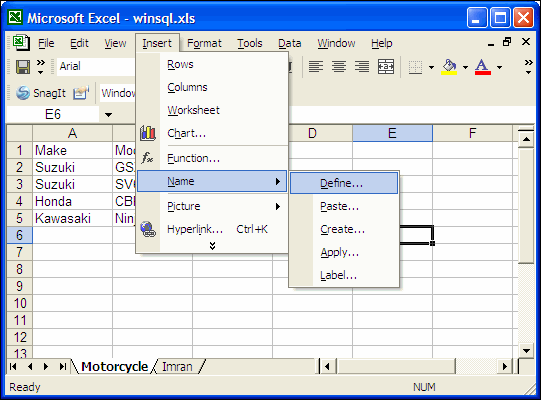The image size is (541, 400).
Task: Click the E6 Name Box field
Action: point(53,115)
